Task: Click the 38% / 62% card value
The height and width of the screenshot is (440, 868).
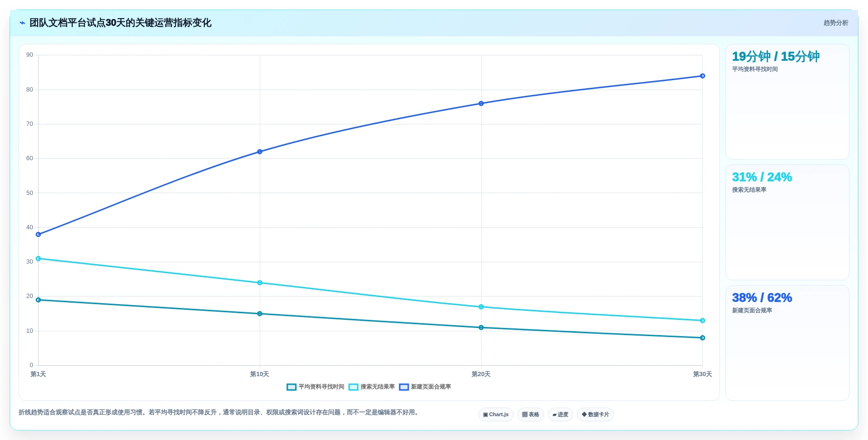Action: 762,297
